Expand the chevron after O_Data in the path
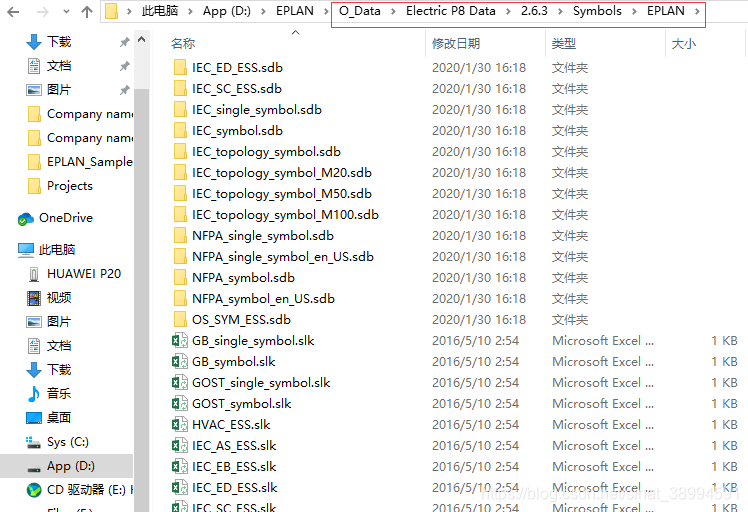The height and width of the screenshot is (512, 748). click(393, 11)
